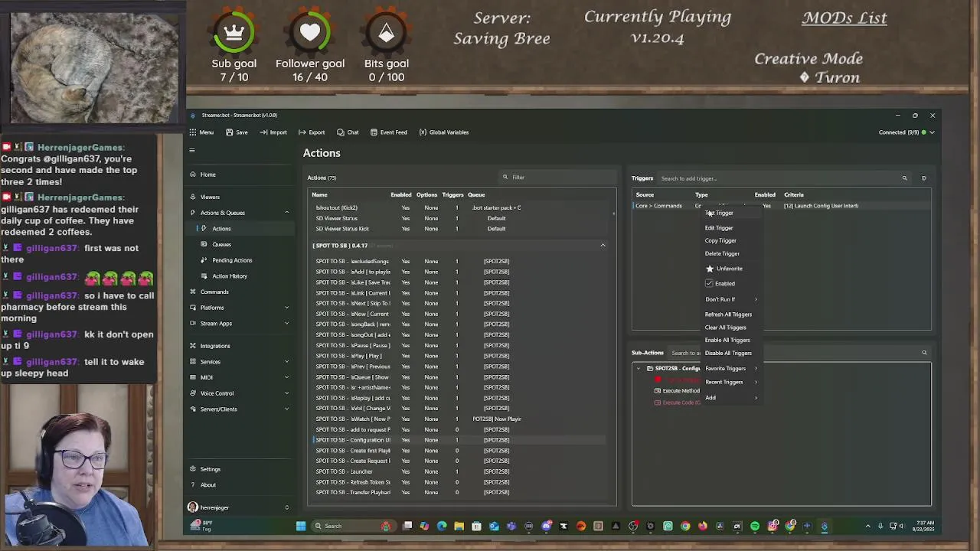Click the Export toolbar button
980x551 pixels.
click(312, 132)
